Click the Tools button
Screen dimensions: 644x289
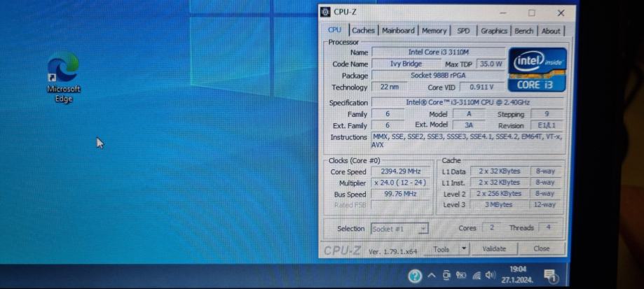(441, 249)
